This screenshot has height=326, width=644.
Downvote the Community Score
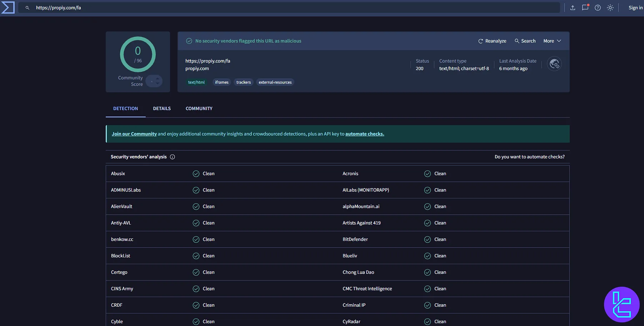157,83
